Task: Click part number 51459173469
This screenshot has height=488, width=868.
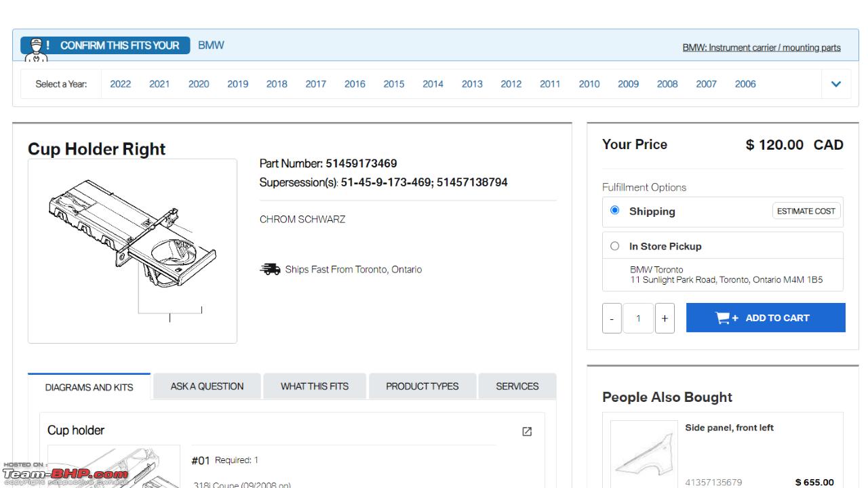Action: 361,163
